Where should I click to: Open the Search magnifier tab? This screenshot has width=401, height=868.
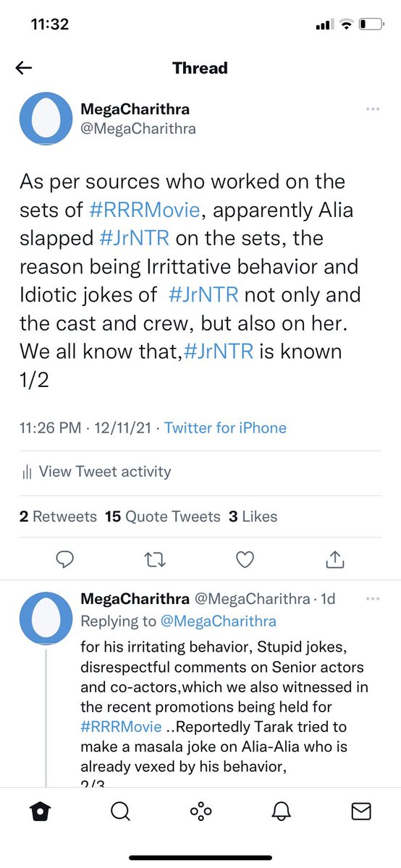click(x=120, y=833)
